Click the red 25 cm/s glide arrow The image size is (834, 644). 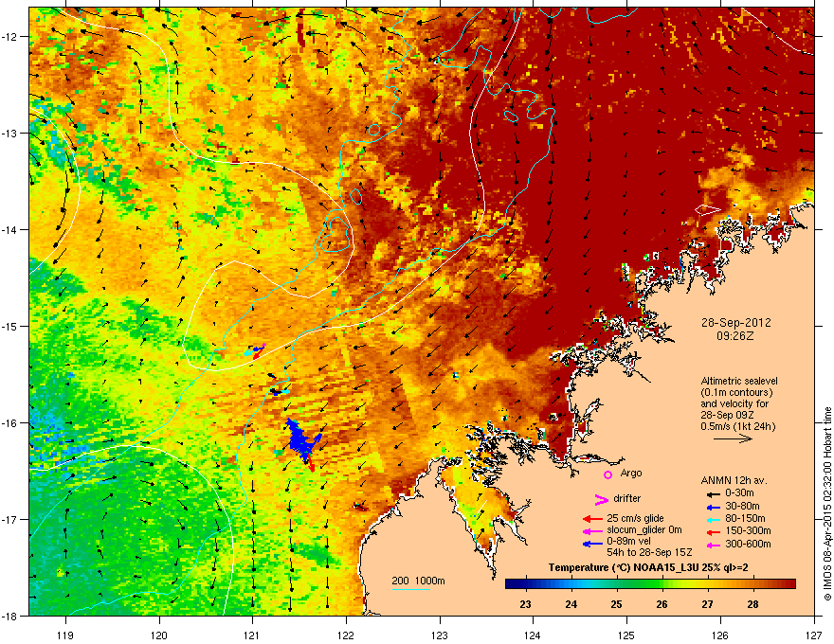[x=592, y=519]
